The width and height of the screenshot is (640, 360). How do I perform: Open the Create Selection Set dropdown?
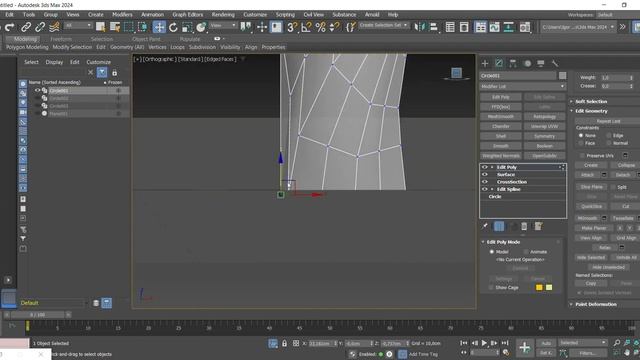tap(383, 25)
